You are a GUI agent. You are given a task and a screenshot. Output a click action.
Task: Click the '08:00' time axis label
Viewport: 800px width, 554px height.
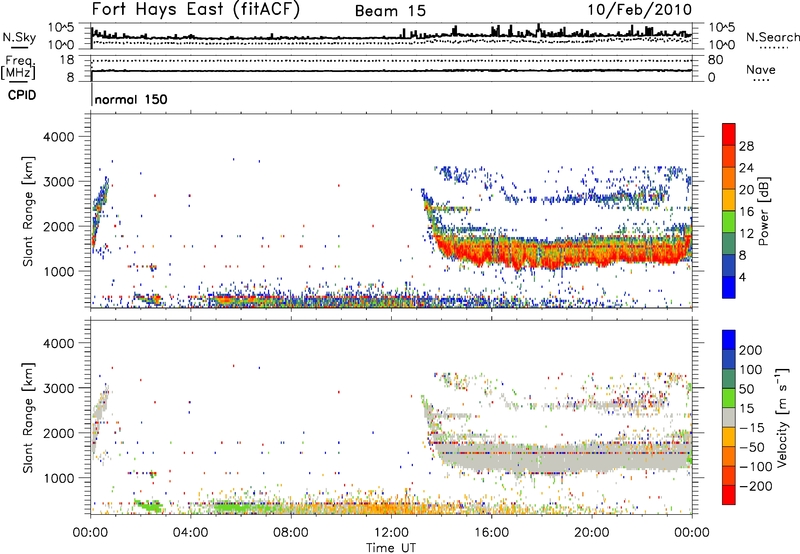point(290,533)
